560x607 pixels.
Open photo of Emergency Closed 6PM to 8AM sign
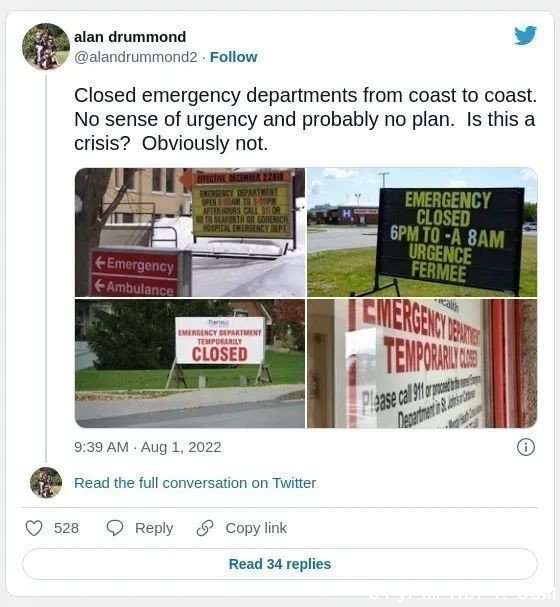pyautogui.click(x=422, y=232)
